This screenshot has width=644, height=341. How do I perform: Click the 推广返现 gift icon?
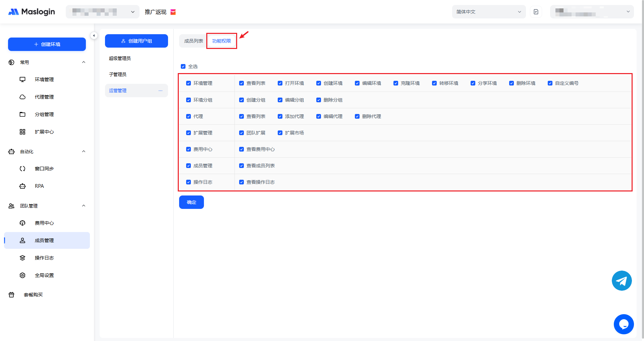[x=173, y=12]
